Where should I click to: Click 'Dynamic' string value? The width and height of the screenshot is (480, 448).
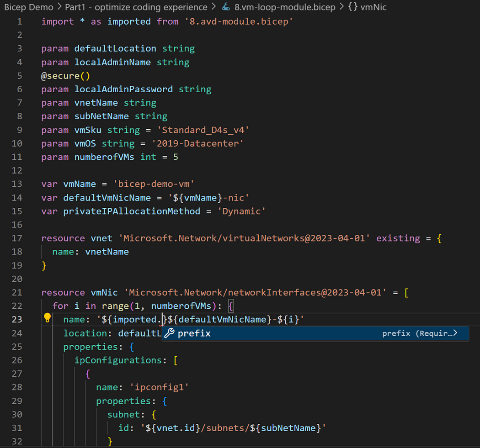point(241,211)
